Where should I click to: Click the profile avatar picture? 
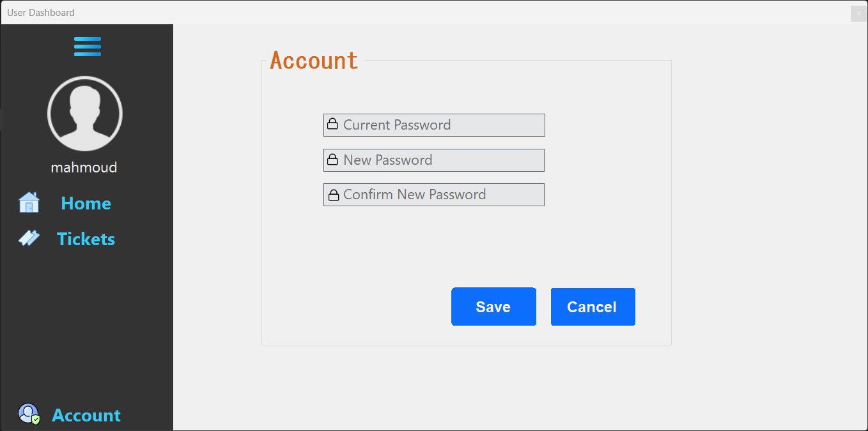pyautogui.click(x=84, y=113)
